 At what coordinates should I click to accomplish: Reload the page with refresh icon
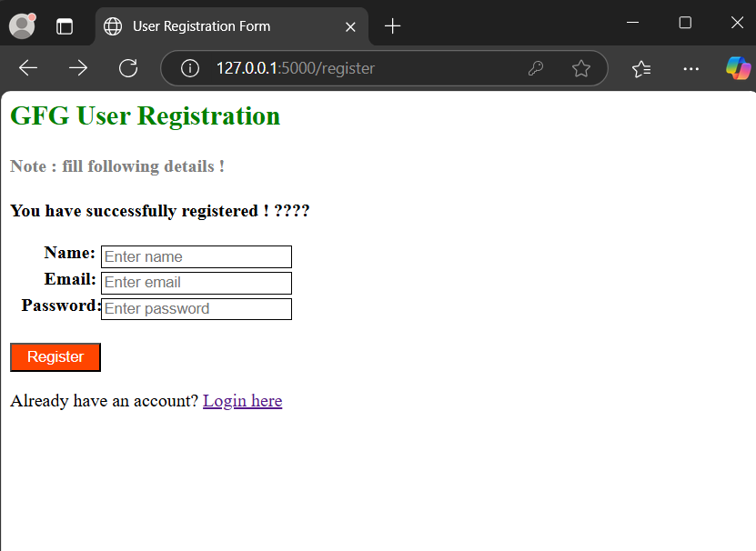click(128, 68)
